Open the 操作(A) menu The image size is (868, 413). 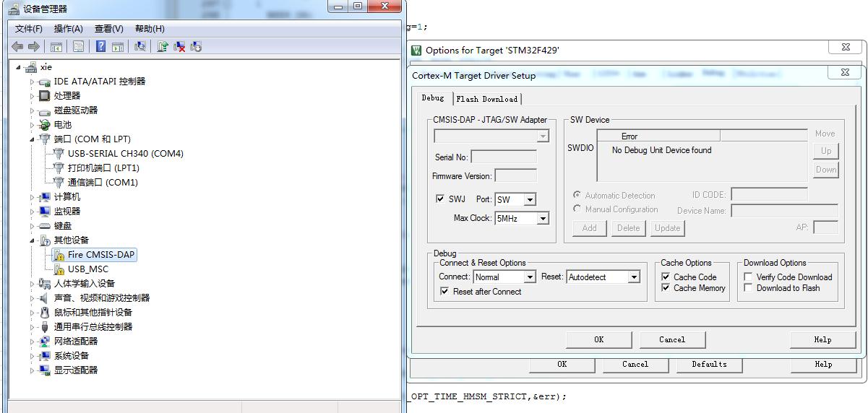[x=68, y=29]
